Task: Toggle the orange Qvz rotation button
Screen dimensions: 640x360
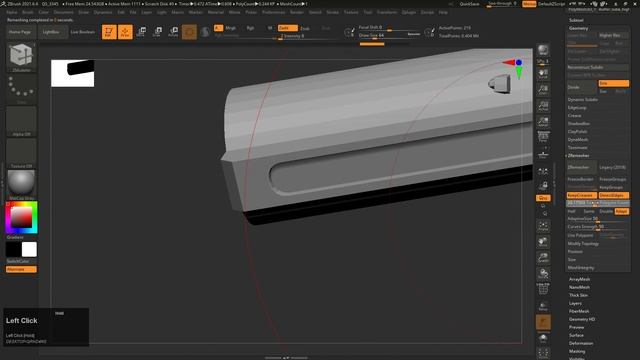Action: 543,198
